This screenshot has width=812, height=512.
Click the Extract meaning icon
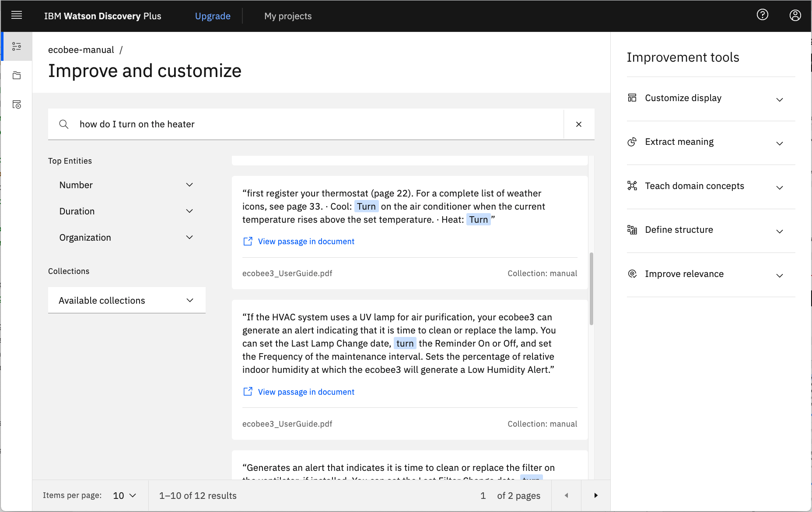[x=632, y=142]
